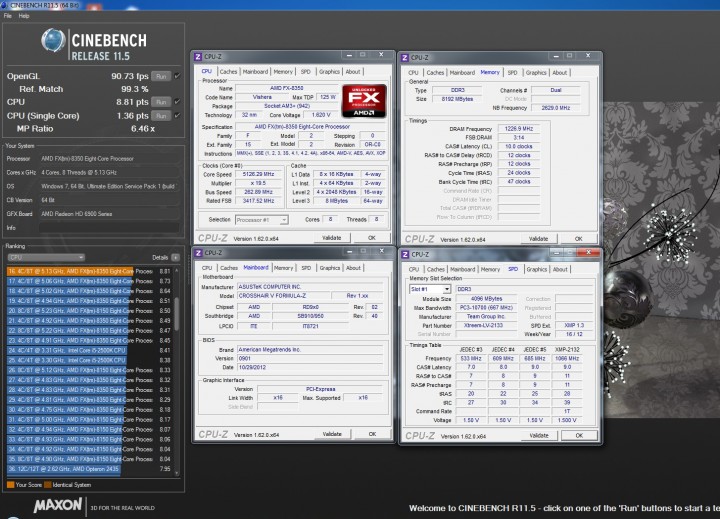Toggle the checkbox for CPU (Single Core) test
The image size is (720, 519).
tap(177, 115)
